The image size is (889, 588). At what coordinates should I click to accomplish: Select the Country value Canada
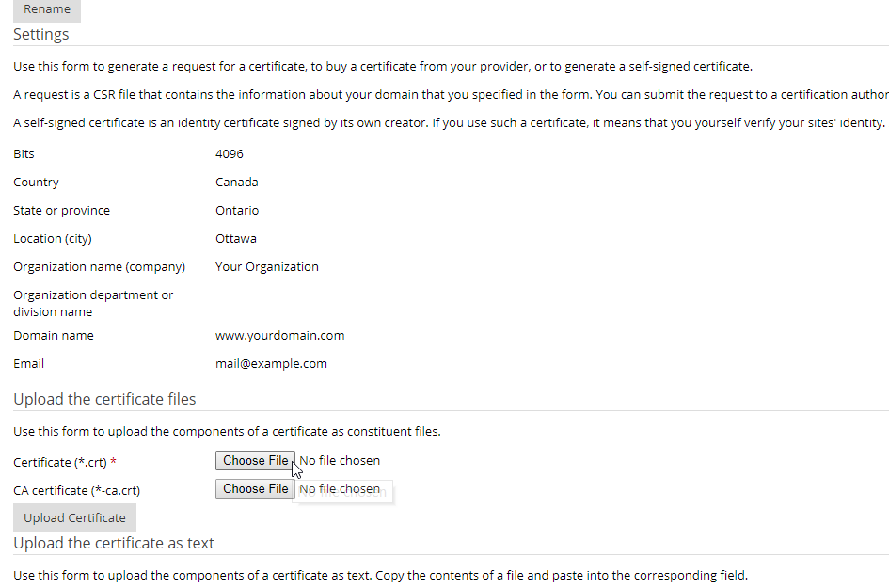(237, 182)
